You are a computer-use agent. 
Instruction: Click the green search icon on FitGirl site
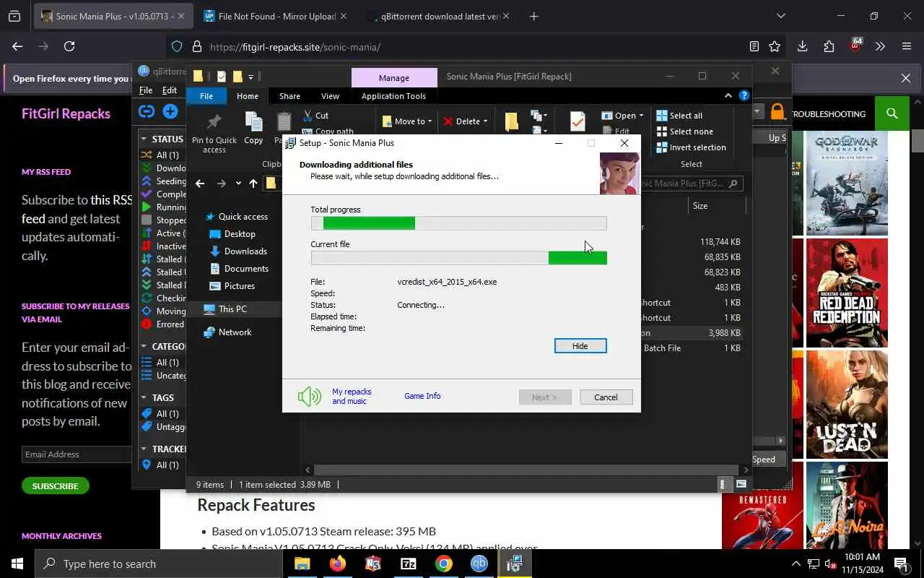click(x=892, y=113)
